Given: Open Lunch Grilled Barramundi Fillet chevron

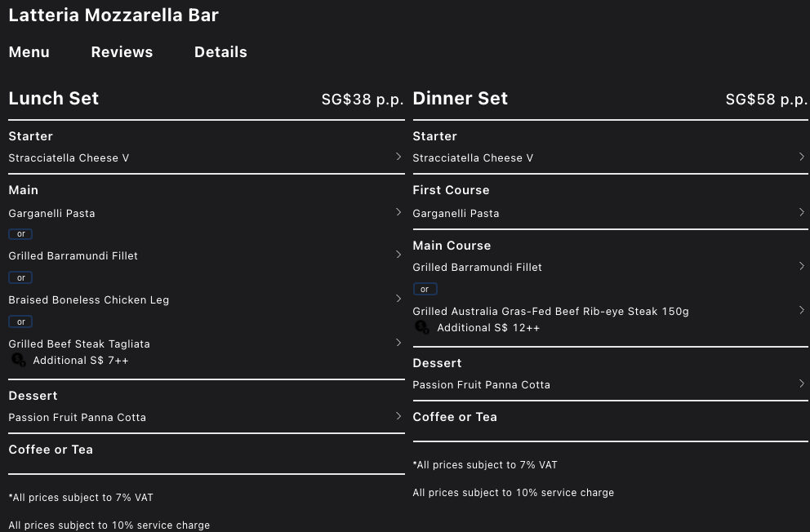Looking at the screenshot, I should [x=398, y=255].
